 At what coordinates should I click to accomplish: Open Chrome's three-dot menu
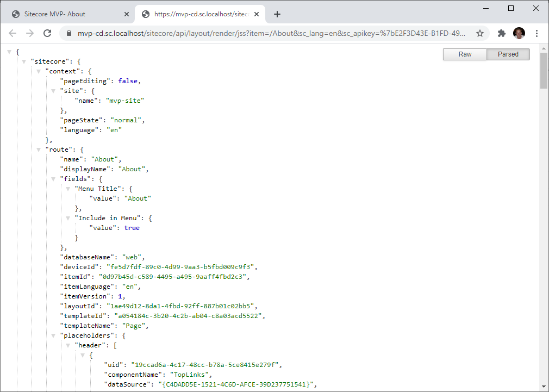point(536,33)
